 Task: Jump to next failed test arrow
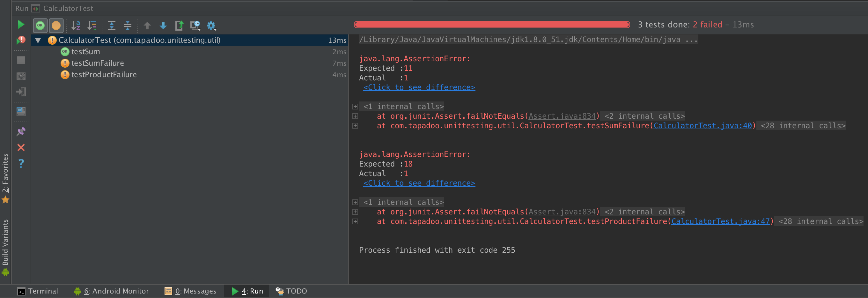[x=163, y=25]
